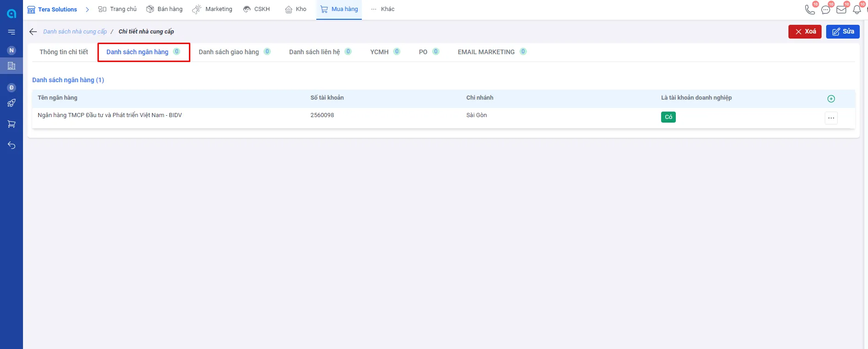Follow the Danh sách nhà cung cấp breadcrumb
Screen dimensions: 868x349
75,32
